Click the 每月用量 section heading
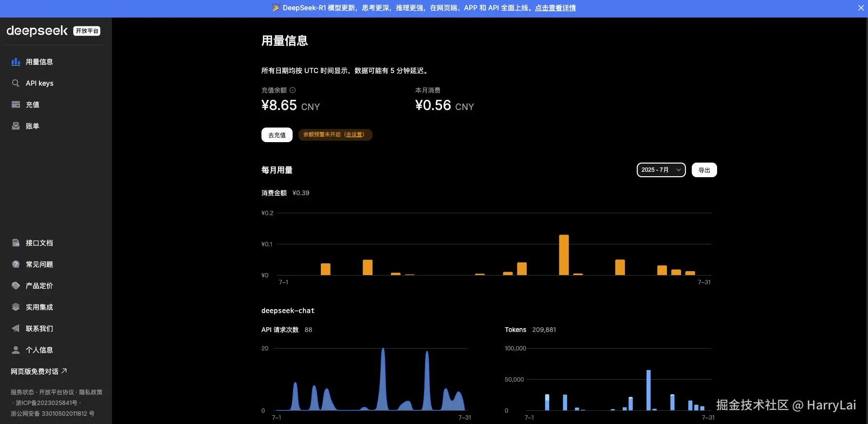Screen dimensions: 868x424 click(x=277, y=170)
